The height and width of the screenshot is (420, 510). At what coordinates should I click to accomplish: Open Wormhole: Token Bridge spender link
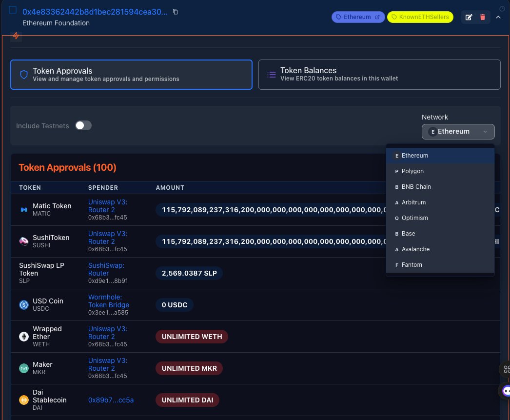point(109,301)
